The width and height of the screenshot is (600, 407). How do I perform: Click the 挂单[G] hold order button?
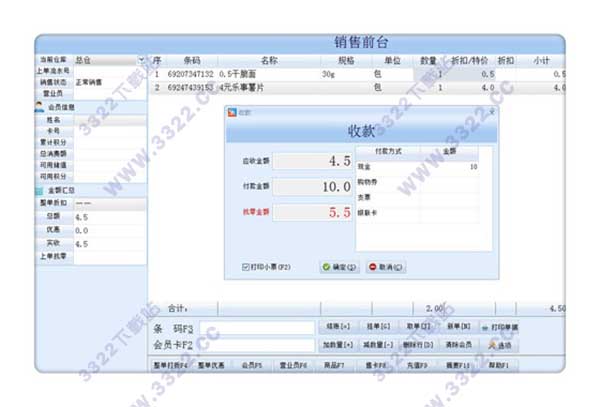point(378,327)
